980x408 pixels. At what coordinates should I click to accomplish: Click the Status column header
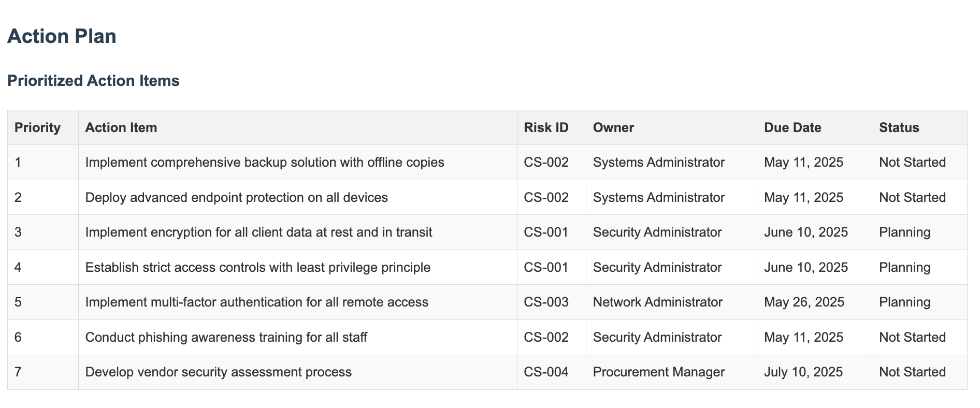[899, 127]
